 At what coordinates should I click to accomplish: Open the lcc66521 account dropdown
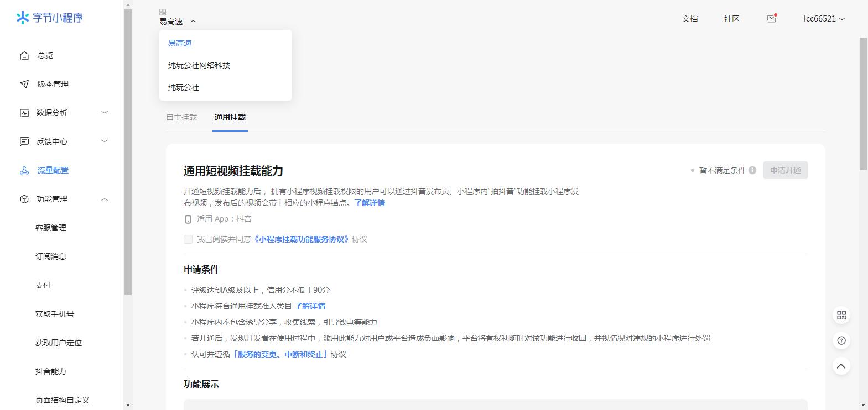(x=824, y=19)
